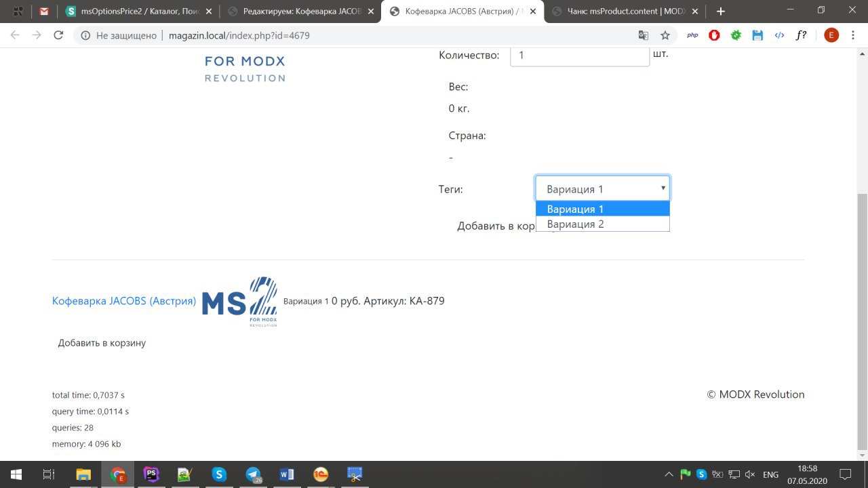The image size is (868, 488).
Task: Switch ENG input language indicator
Action: click(x=770, y=474)
